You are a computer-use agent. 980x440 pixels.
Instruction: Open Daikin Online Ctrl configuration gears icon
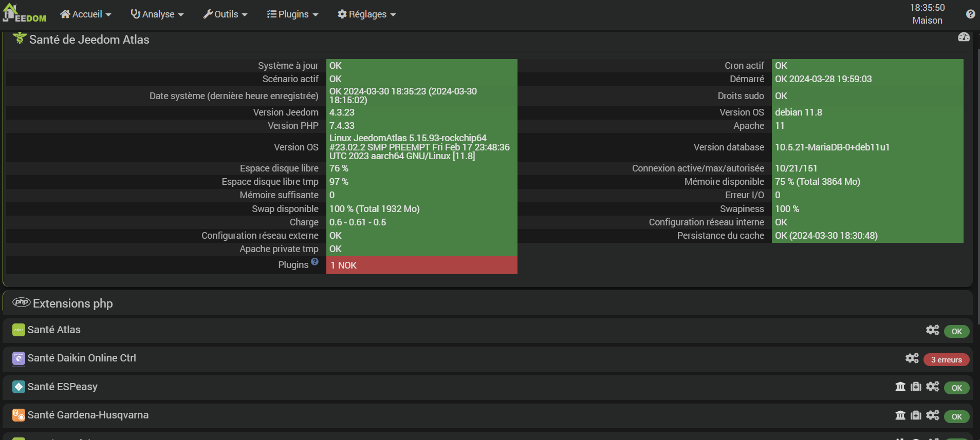pos(912,358)
